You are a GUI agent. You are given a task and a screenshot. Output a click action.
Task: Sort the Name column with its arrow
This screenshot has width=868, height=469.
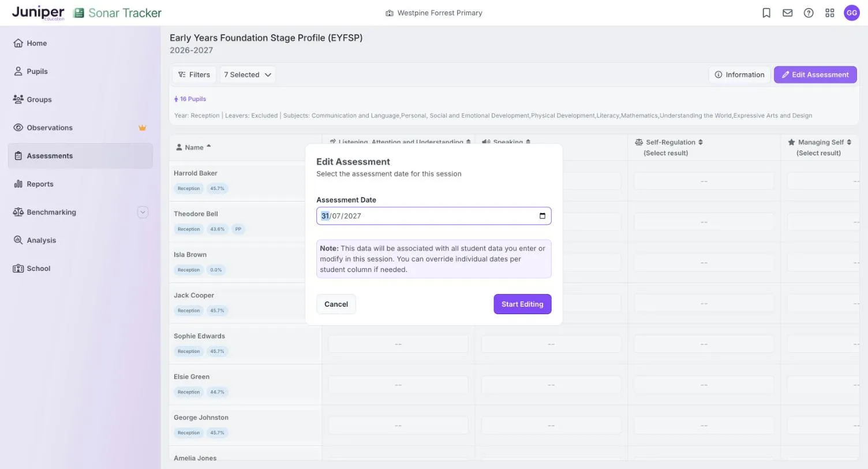208,147
